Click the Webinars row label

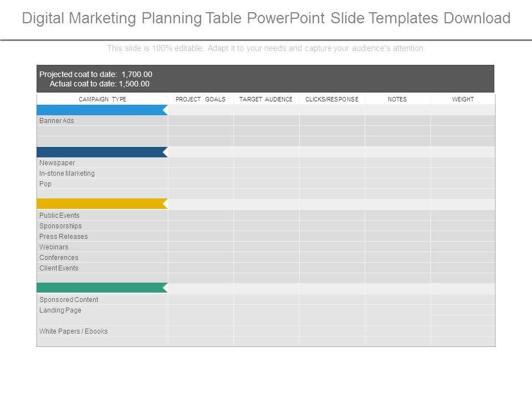point(54,247)
